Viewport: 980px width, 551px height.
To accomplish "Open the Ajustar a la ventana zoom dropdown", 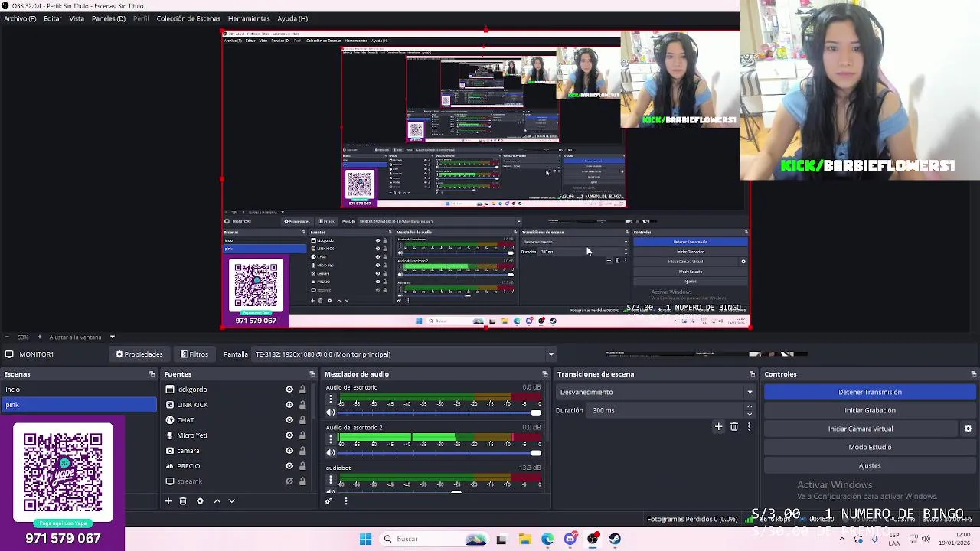I will click(x=112, y=337).
